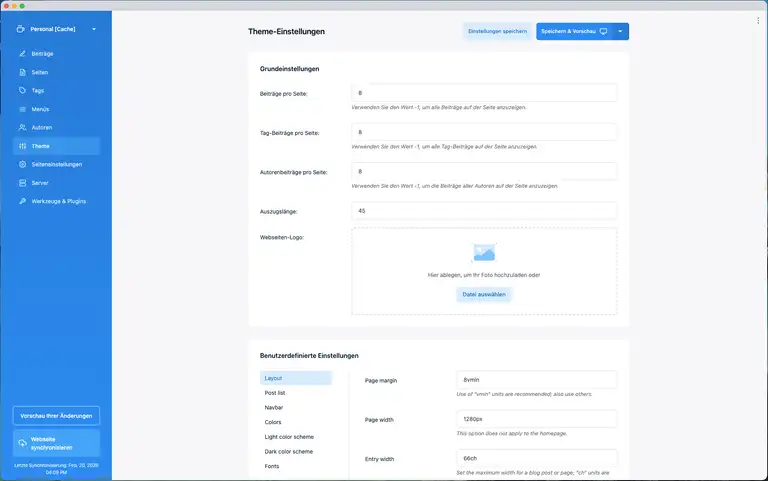
Task: Click Einstellungen speichern button
Action: 498,31
